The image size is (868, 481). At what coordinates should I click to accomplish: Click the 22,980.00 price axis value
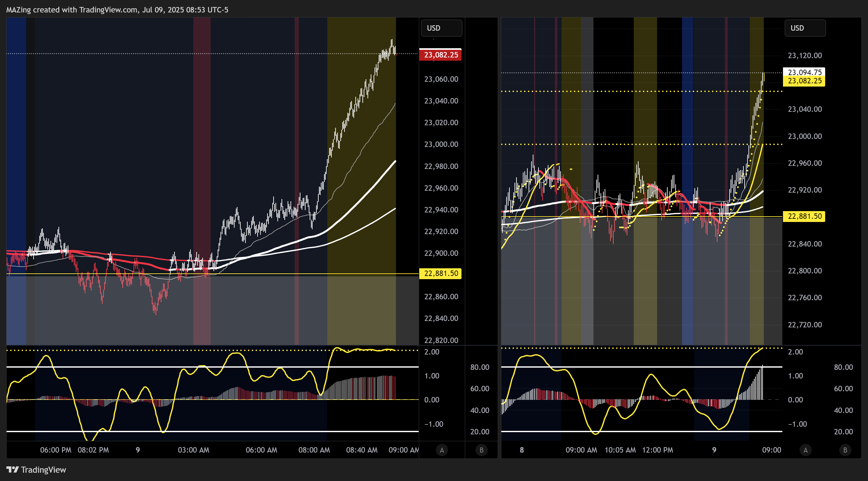click(x=441, y=166)
